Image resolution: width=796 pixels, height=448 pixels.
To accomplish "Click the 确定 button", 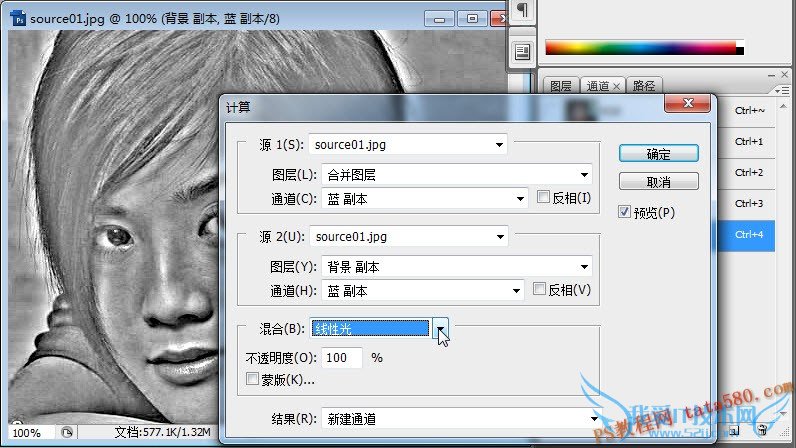I will [658, 153].
